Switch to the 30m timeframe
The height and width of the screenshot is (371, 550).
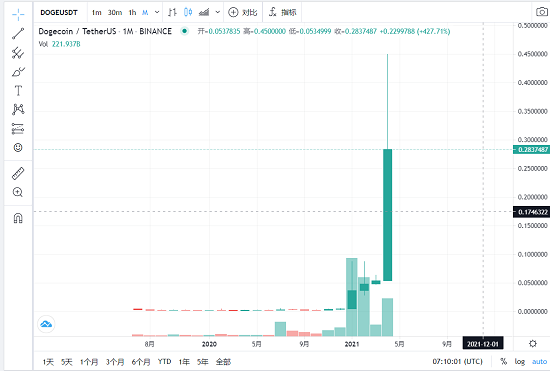pyautogui.click(x=115, y=13)
